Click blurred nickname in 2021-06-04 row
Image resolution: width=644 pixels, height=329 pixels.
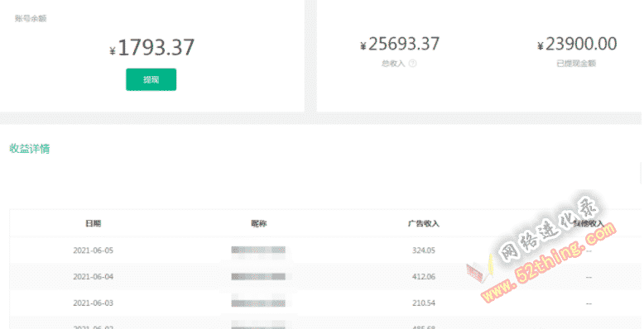click(x=258, y=276)
